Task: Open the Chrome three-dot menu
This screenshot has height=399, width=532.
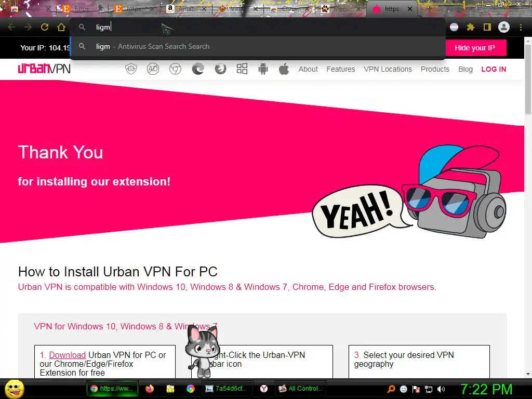Action: tap(521, 27)
